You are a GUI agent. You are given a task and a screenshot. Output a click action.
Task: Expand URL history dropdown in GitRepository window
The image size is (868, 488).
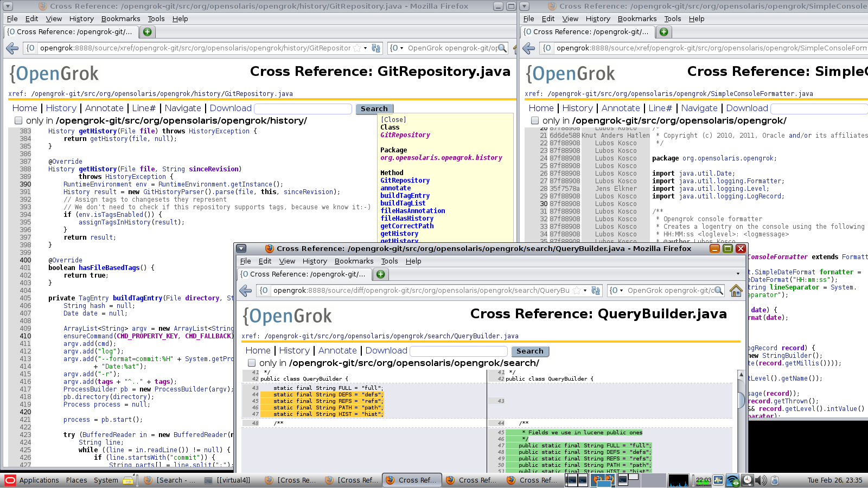tap(366, 48)
